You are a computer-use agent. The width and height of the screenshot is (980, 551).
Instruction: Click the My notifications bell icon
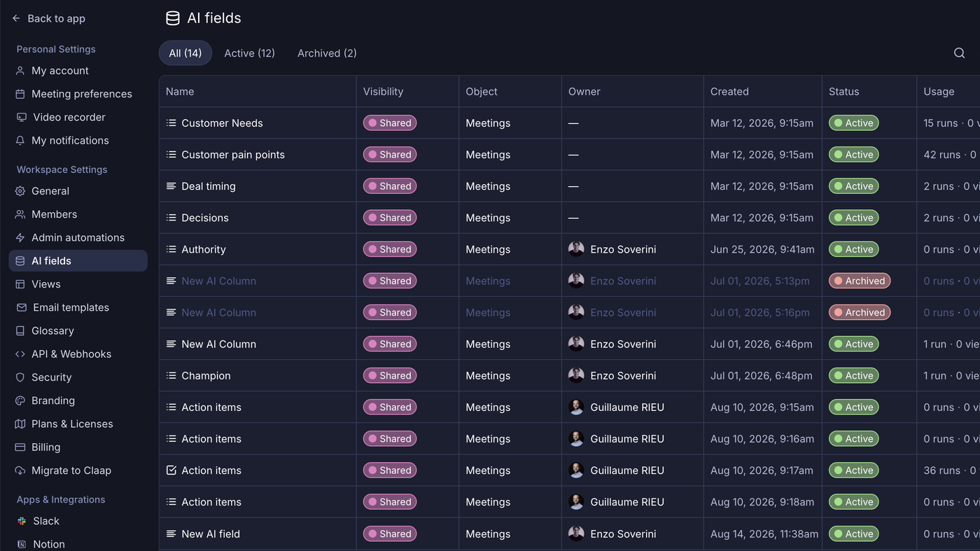(20, 141)
